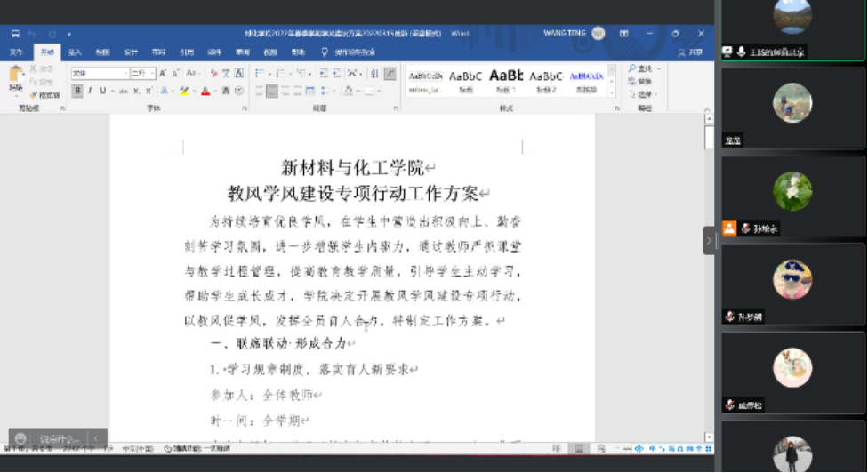Click the Save icon in quick access toolbar
This screenshot has height=473, width=868.
16,34
